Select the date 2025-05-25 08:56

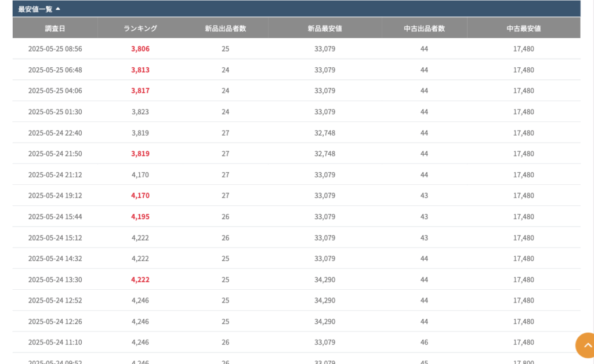[x=55, y=49]
